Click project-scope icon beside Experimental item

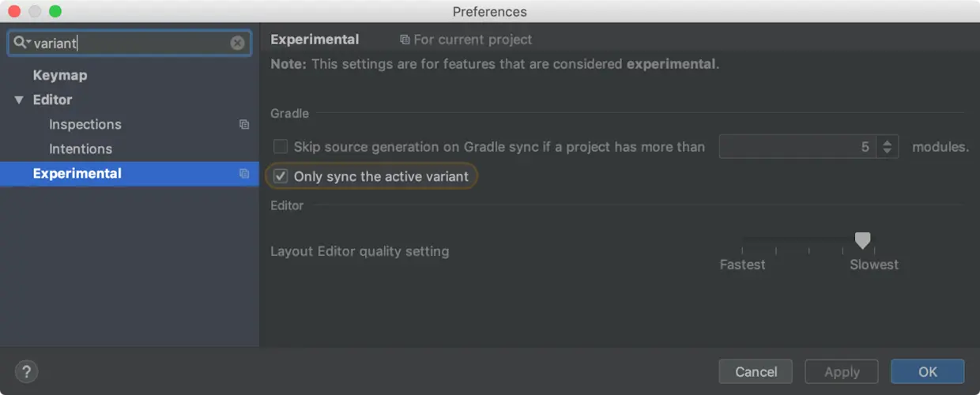pos(244,174)
